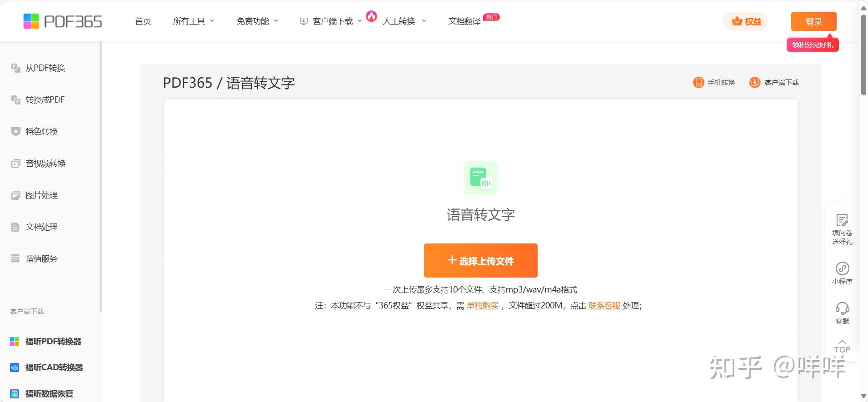Image resolution: width=868 pixels, height=402 pixels.
Task: Open 文档翻译 in top navigation
Action: pyautogui.click(x=464, y=21)
